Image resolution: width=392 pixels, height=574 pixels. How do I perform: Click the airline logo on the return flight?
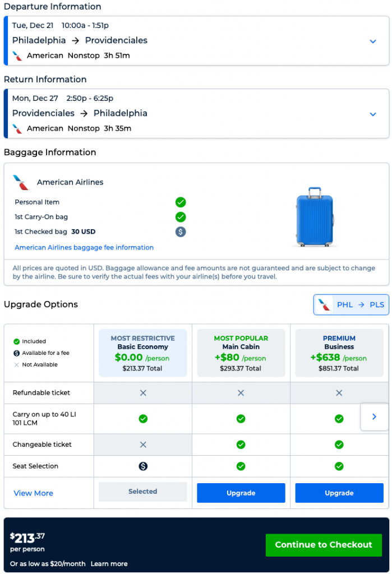point(18,128)
